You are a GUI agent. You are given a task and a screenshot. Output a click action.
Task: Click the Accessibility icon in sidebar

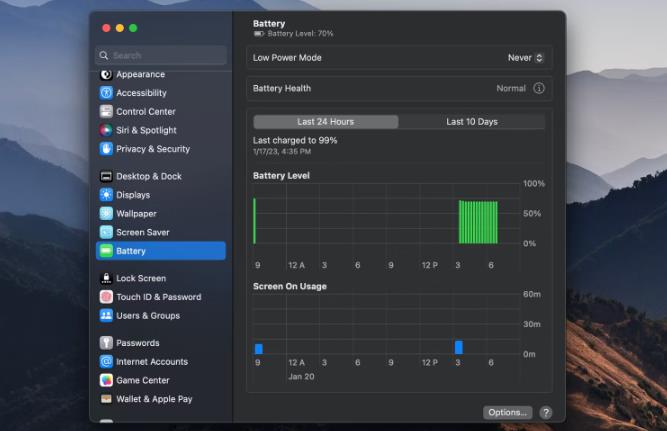tap(106, 93)
